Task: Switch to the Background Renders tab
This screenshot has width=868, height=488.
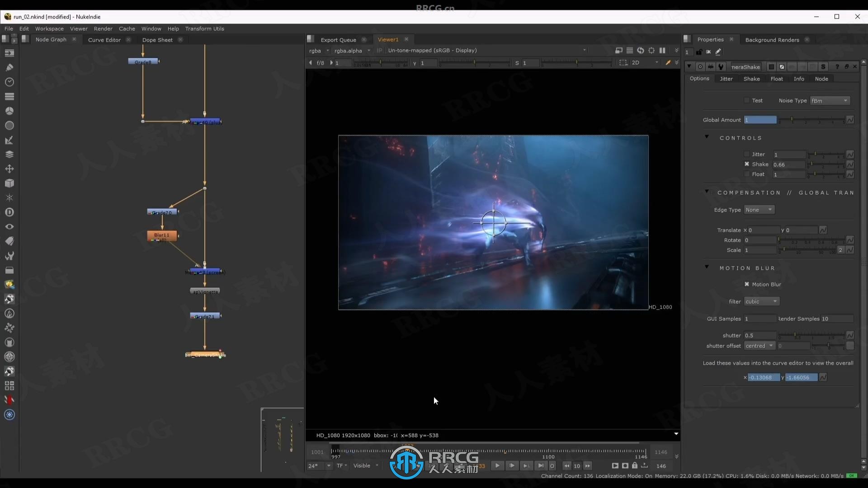Action: click(x=772, y=40)
